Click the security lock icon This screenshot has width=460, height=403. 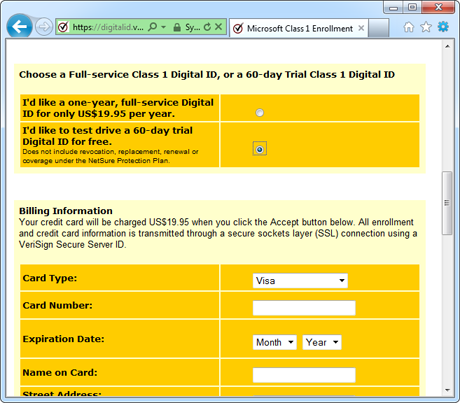(x=177, y=27)
